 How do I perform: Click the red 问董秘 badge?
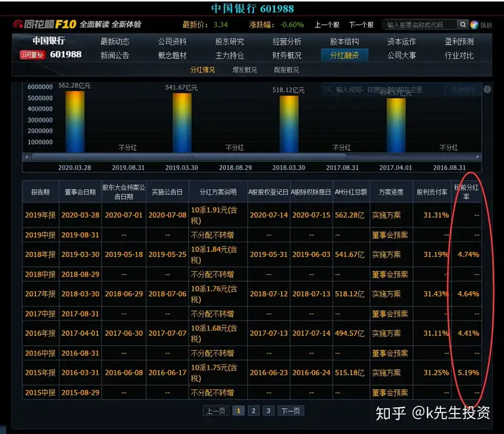coord(32,55)
